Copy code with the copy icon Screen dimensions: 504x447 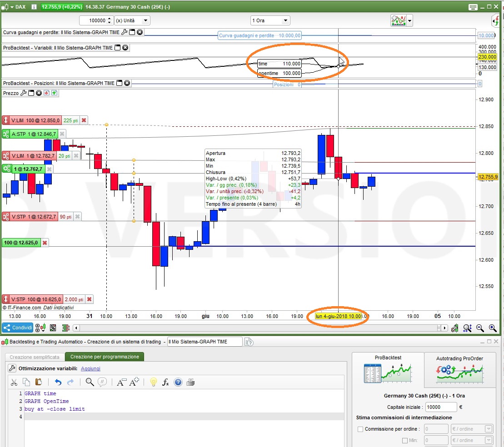point(26,382)
